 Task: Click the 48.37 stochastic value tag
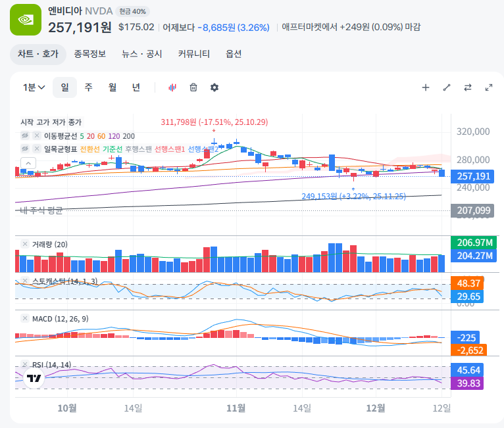pos(467,283)
